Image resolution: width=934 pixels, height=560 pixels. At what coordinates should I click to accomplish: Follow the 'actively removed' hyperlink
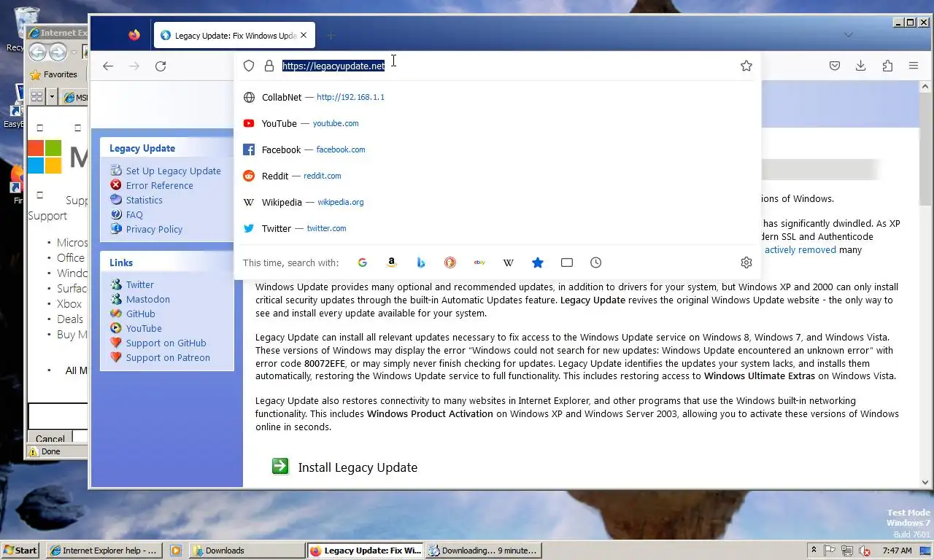pyautogui.click(x=800, y=249)
